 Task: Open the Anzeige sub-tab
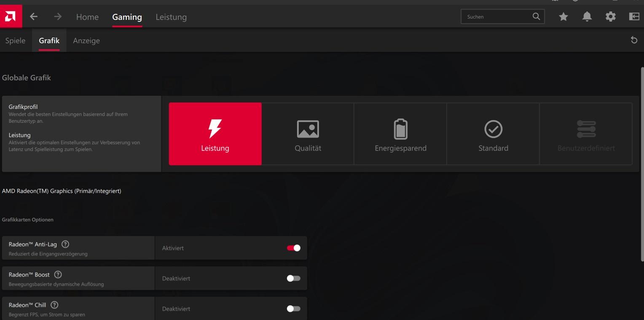pyautogui.click(x=86, y=40)
